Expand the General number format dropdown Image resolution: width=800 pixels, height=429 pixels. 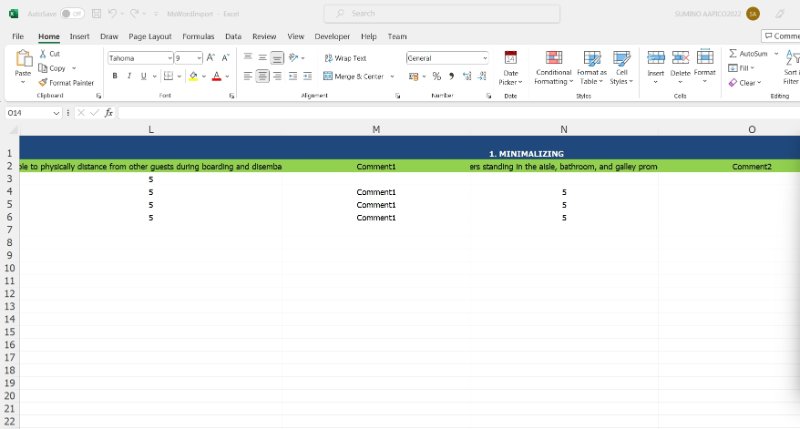click(x=485, y=58)
